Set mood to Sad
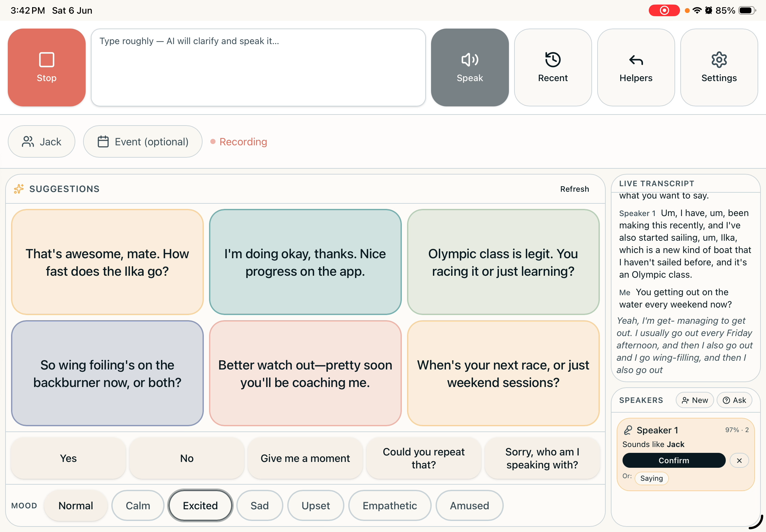766x532 pixels. point(259,505)
